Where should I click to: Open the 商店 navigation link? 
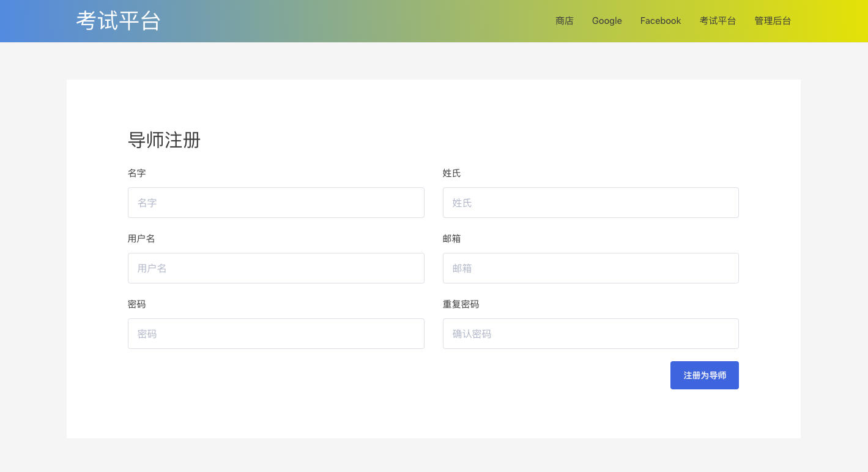[x=564, y=21]
